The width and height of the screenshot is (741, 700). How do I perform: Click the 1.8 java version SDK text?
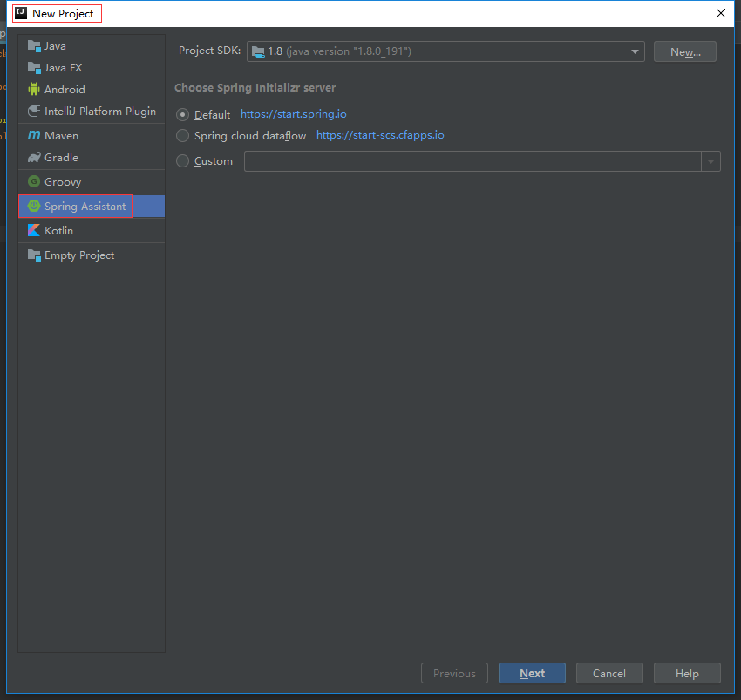pyautogui.click(x=340, y=51)
